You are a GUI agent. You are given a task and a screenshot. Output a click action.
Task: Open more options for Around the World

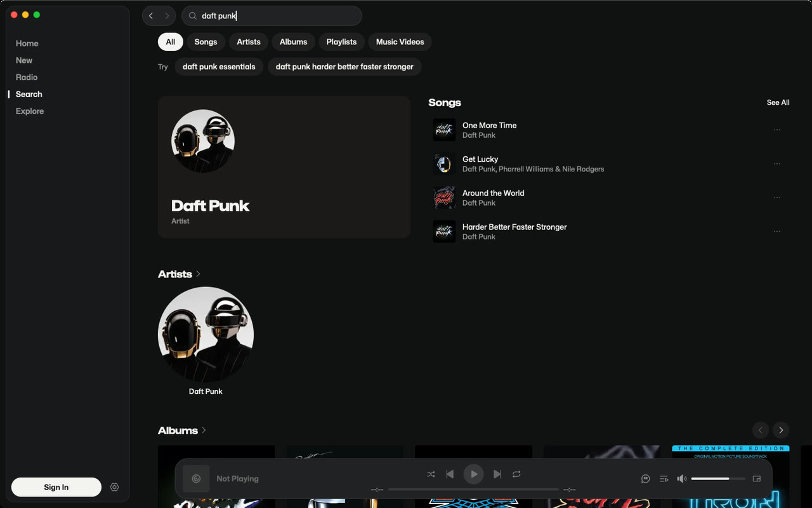[776, 197]
